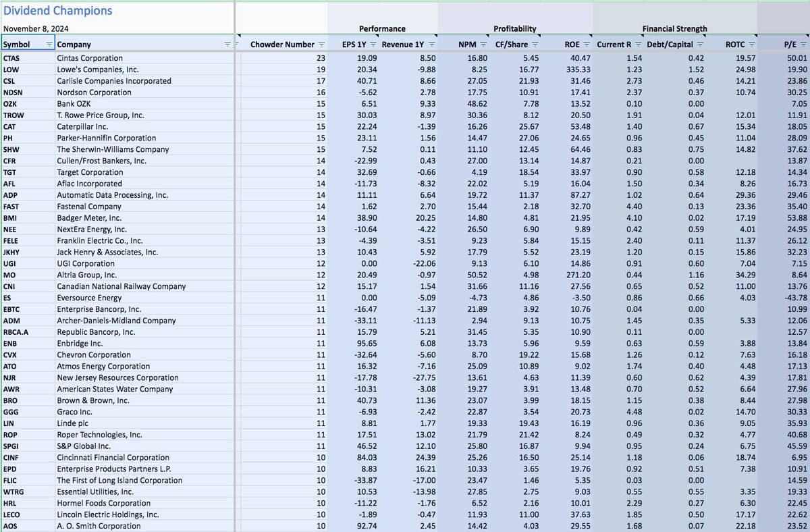Select the Profitability group header
This screenshot has height=532, width=810.
[515, 29]
